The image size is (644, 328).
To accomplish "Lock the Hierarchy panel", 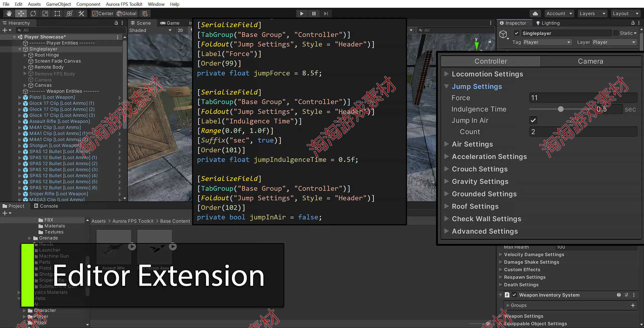I will [116, 23].
